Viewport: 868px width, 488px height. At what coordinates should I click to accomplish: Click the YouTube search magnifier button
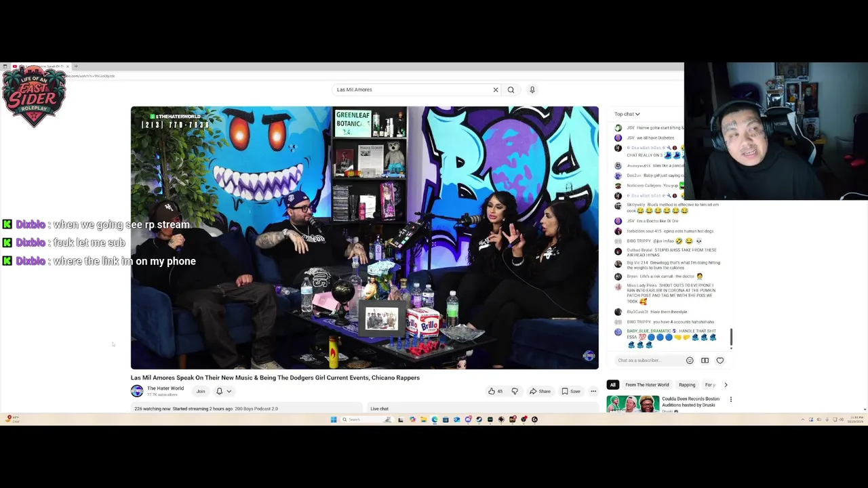511,89
